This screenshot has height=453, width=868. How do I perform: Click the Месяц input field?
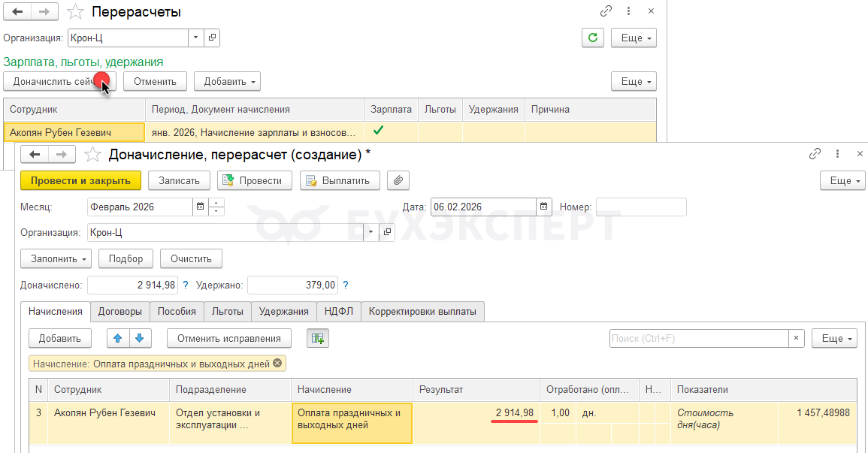click(140, 207)
